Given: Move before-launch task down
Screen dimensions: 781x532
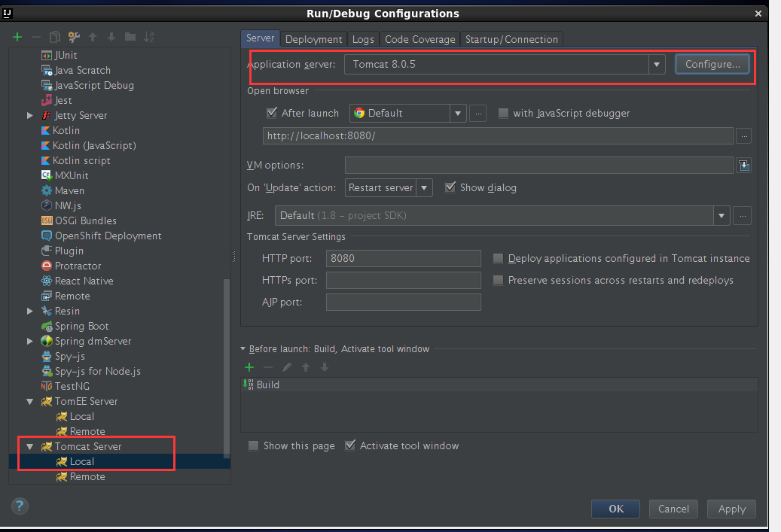Looking at the screenshot, I should point(325,367).
